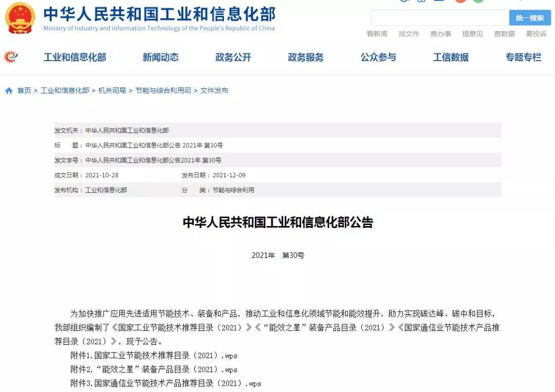Click the 要投诉 quick link
The height and width of the screenshot is (392, 555).
pos(536,34)
